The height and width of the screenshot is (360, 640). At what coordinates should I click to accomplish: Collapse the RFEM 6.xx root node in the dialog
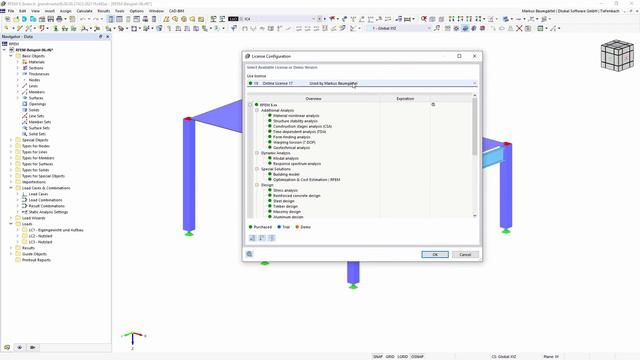pos(250,105)
